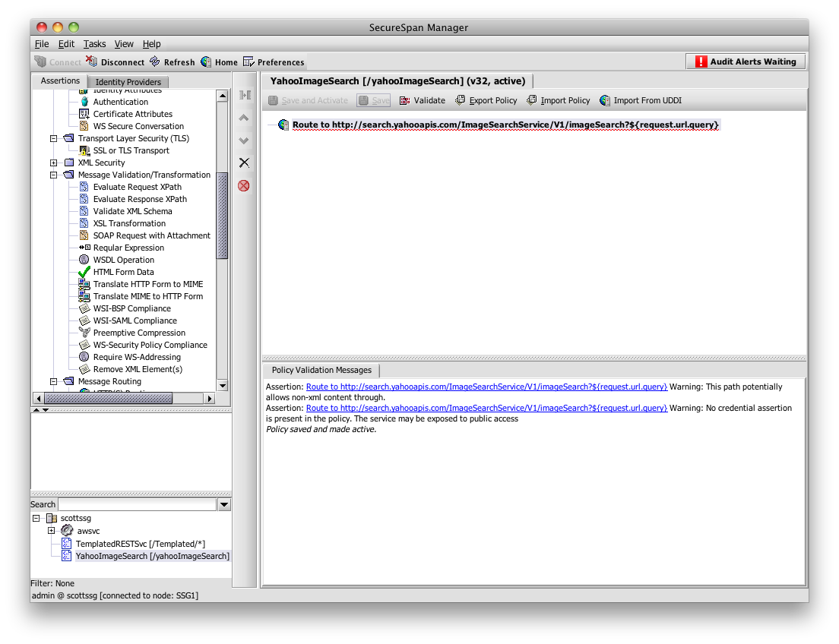Click the Refresh toolbar icon
The height and width of the screenshot is (644, 839).
point(155,62)
